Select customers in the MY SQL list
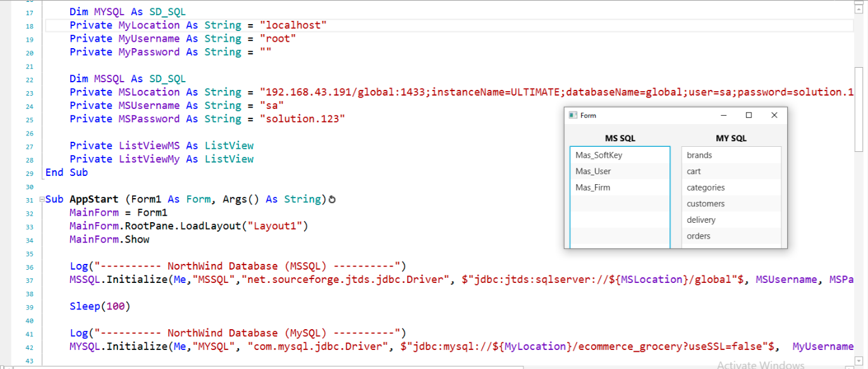The height and width of the screenshot is (369, 868). [731, 204]
